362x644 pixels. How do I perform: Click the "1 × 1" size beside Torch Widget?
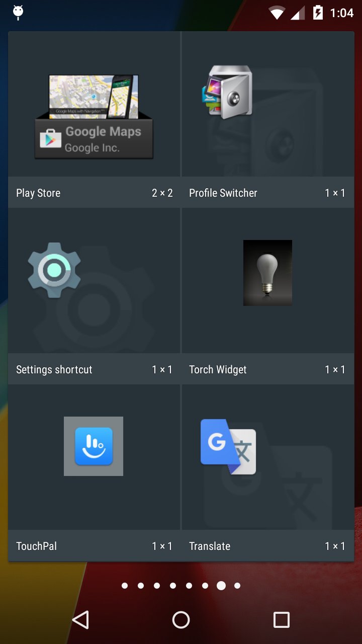[x=335, y=370]
